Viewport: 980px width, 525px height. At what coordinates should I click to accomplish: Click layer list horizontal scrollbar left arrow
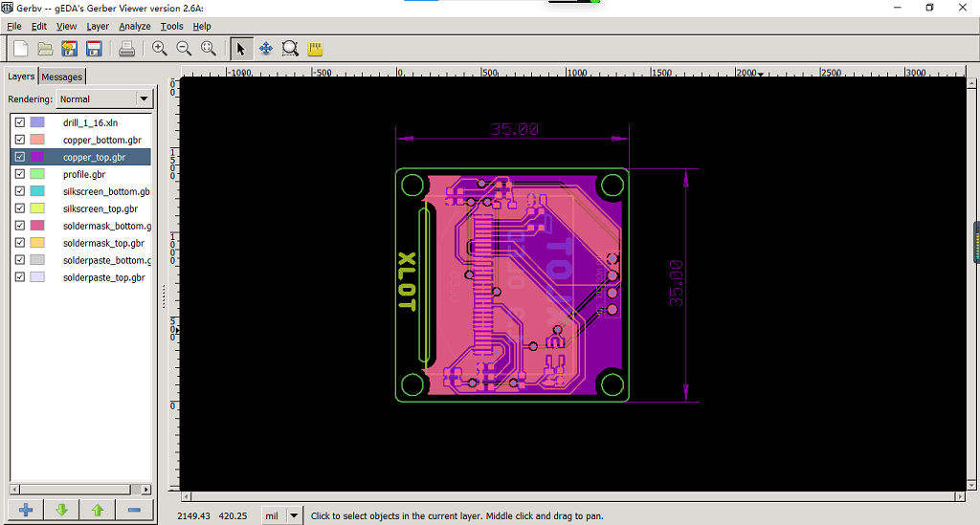pyautogui.click(x=15, y=490)
